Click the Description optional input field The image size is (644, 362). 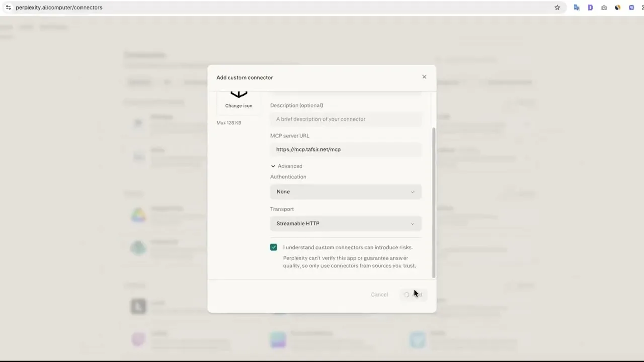coord(346,119)
